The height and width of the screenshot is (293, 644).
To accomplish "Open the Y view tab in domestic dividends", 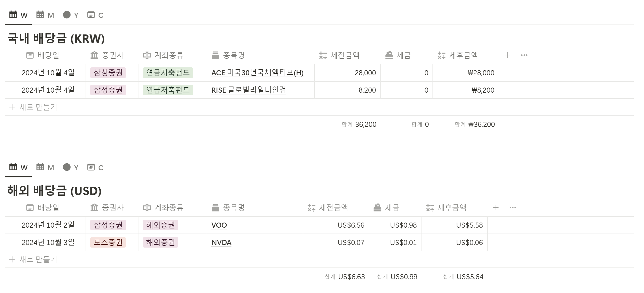I will pos(71,15).
